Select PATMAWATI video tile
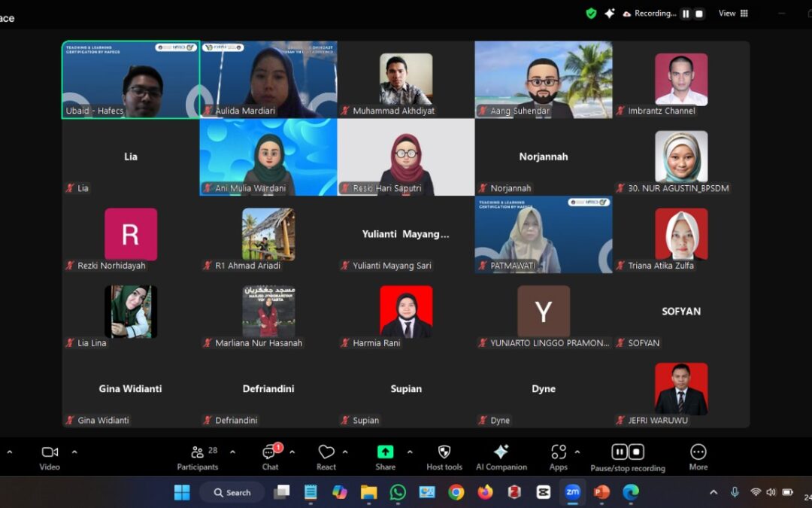Screen dimensions: 812x508 (544, 234)
